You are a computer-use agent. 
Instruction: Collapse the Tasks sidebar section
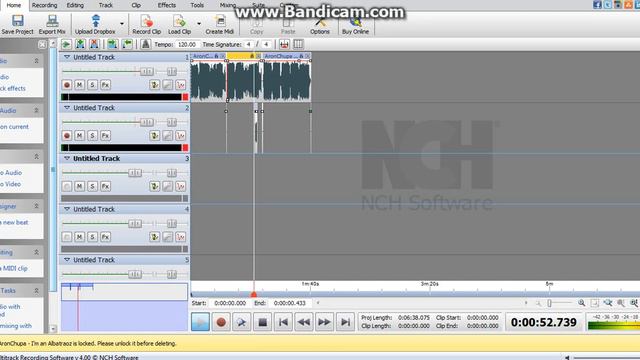[x=36, y=291]
